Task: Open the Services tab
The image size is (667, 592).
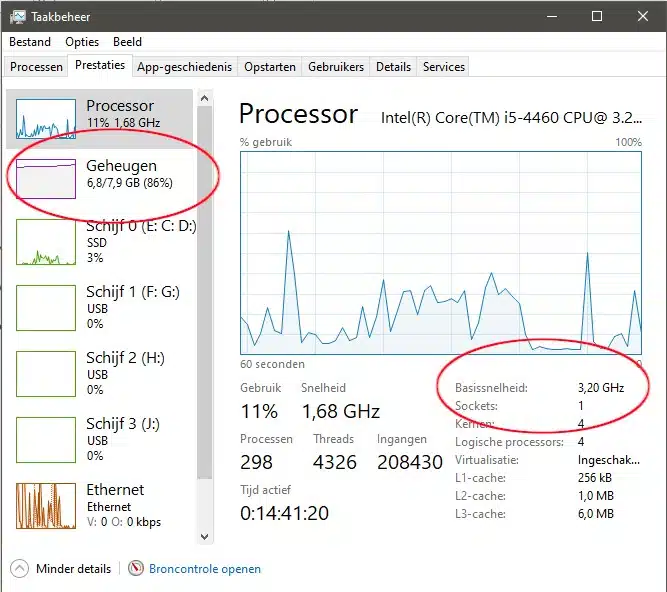Action: (x=443, y=67)
